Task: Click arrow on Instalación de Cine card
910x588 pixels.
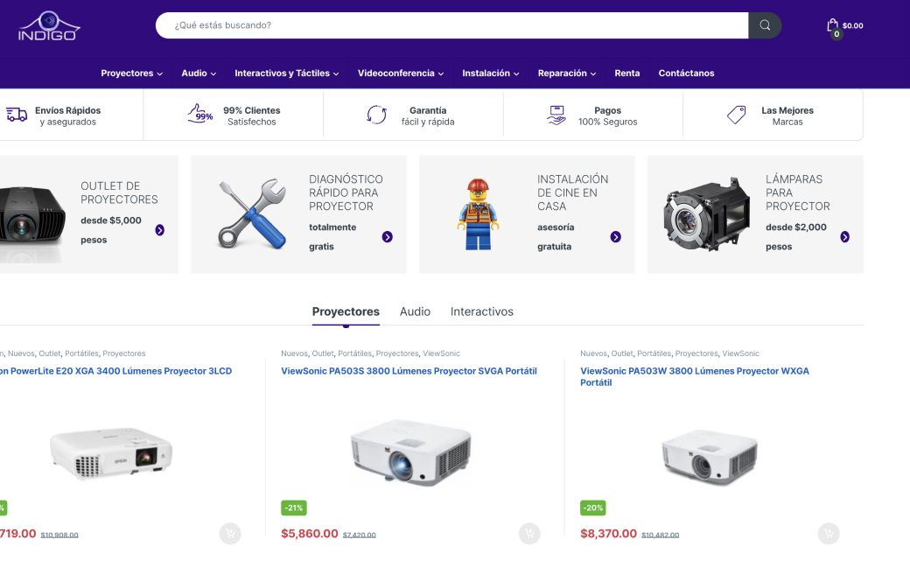Action: 616,237
